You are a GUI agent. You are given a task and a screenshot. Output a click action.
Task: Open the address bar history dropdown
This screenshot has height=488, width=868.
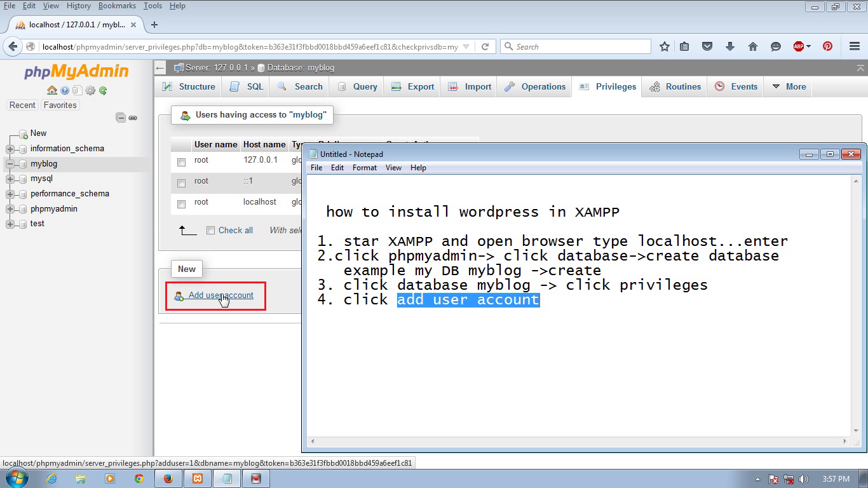466,46
